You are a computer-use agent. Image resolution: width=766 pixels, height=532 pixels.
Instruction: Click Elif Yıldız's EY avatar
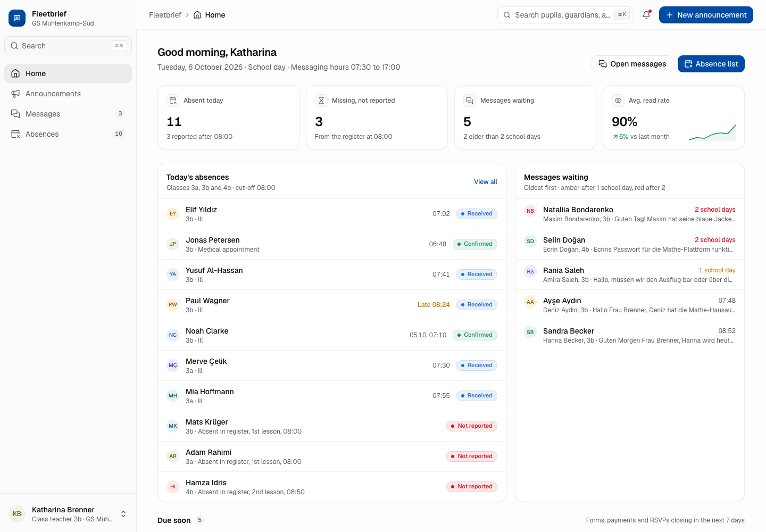(173, 214)
